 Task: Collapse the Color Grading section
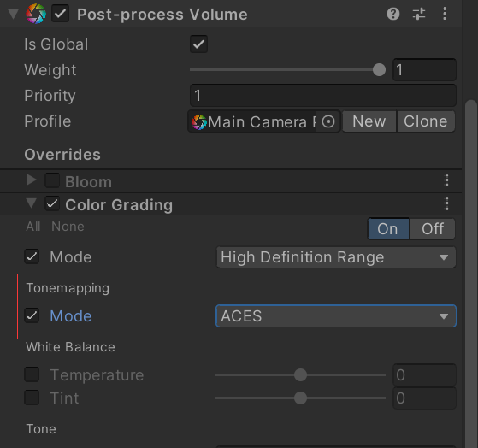31,203
